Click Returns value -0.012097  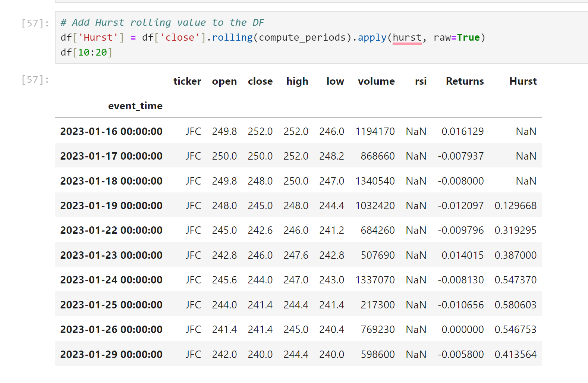pos(461,205)
